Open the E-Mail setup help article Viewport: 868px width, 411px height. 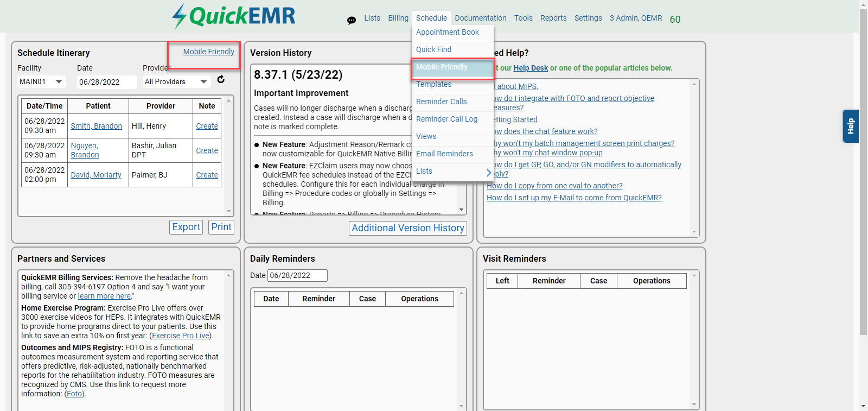(574, 198)
